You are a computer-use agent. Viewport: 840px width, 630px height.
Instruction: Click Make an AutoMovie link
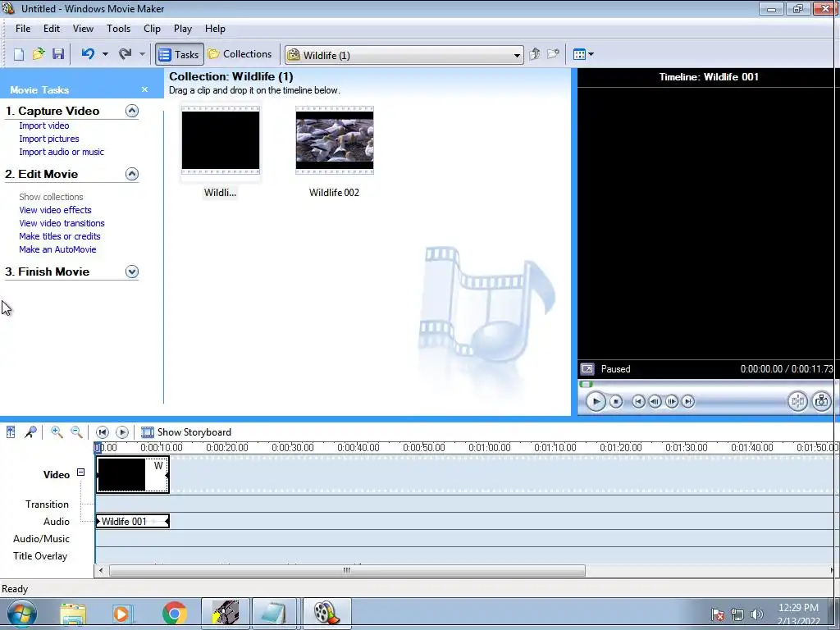coord(58,249)
